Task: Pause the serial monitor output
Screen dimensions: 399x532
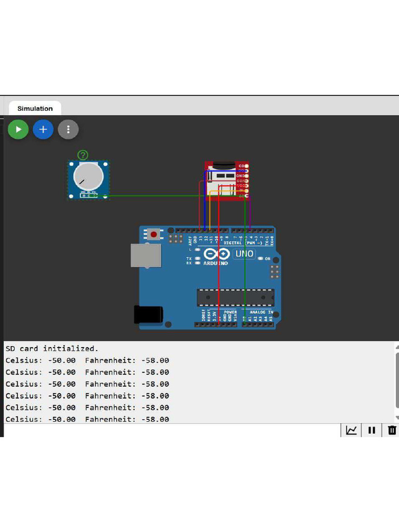Action: (372, 430)
